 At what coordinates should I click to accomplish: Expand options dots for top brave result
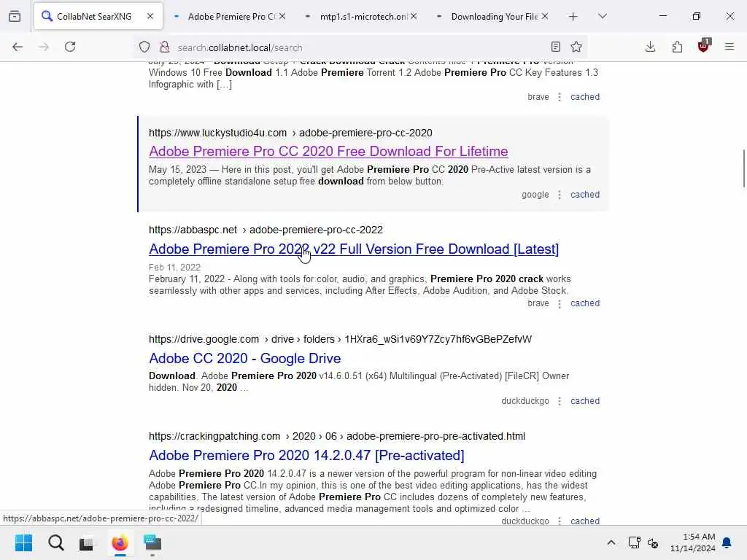[560, 97]
